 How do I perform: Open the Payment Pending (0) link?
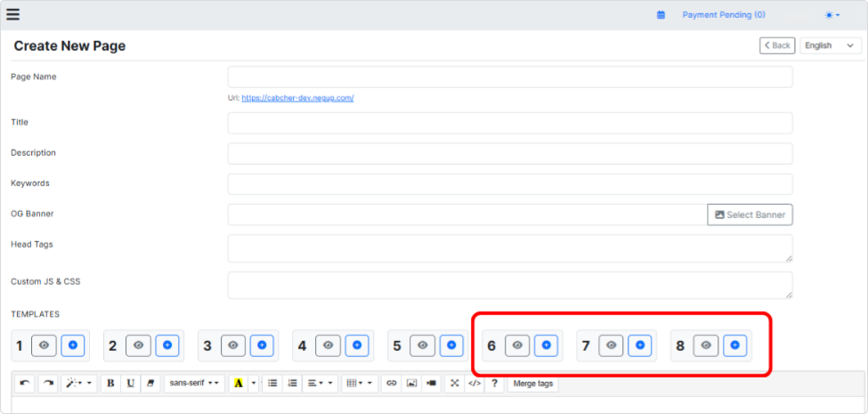pyautogui.click(x=724, y=15)
